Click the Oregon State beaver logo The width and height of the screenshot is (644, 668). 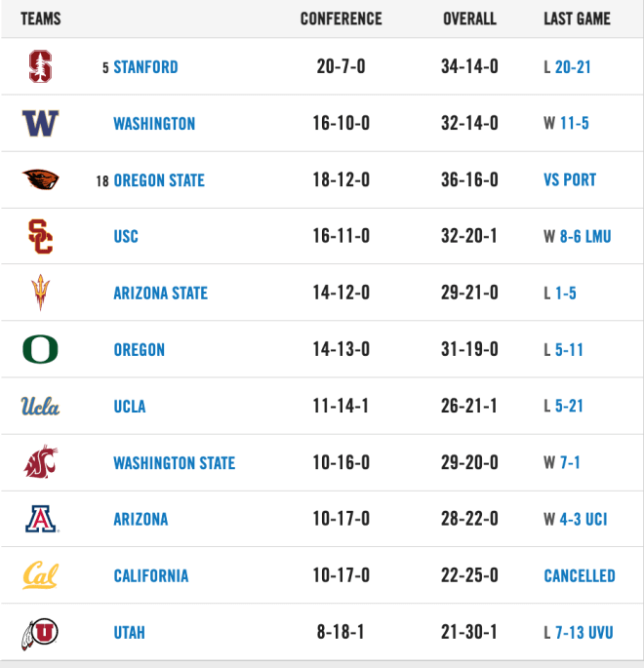(40, 179)
